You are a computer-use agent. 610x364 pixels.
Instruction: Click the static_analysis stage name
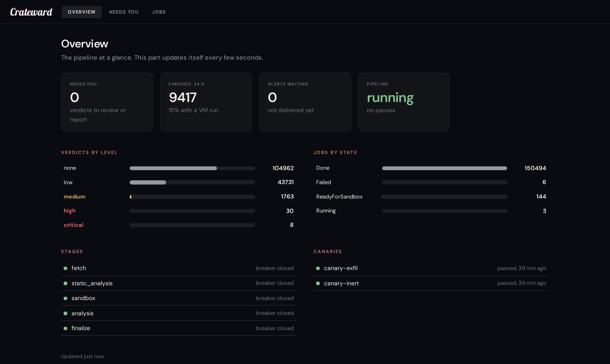coord(92,283)
